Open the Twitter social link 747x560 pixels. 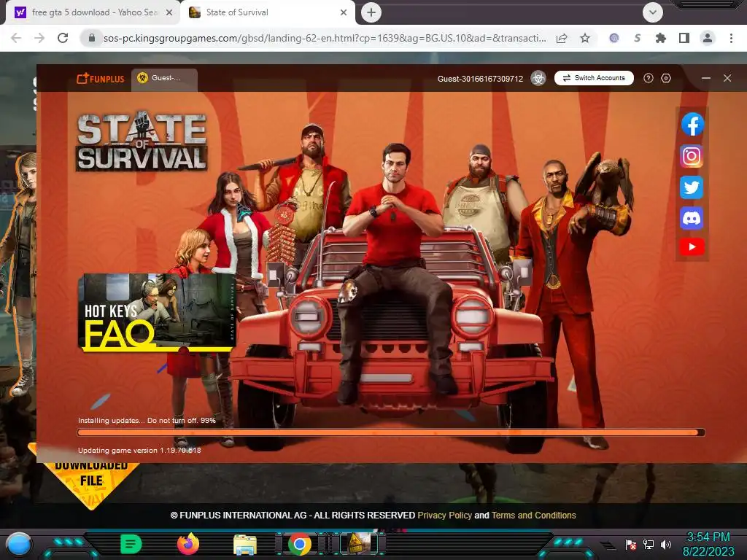[692, 187]
